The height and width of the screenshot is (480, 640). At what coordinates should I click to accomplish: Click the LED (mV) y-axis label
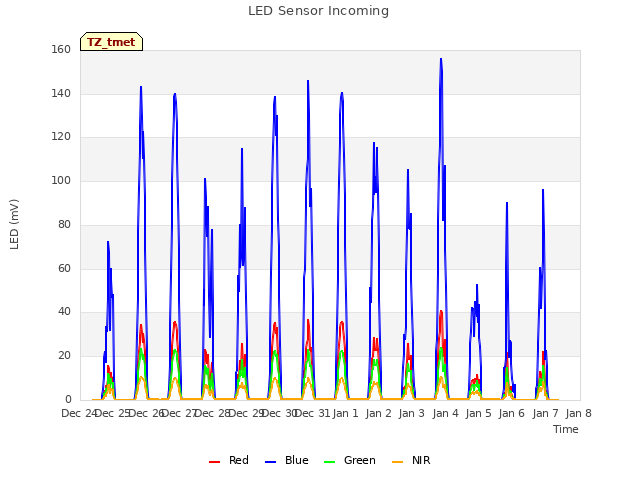14,224
